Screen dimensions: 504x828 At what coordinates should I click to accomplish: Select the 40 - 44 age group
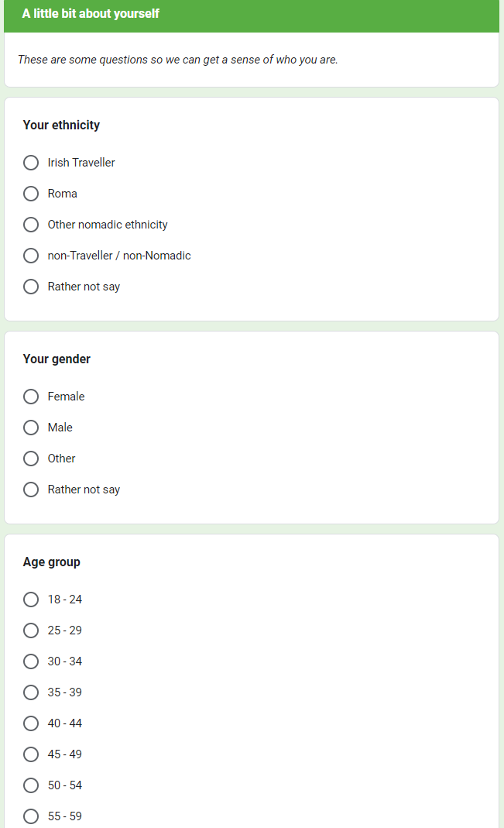point(31,723)
